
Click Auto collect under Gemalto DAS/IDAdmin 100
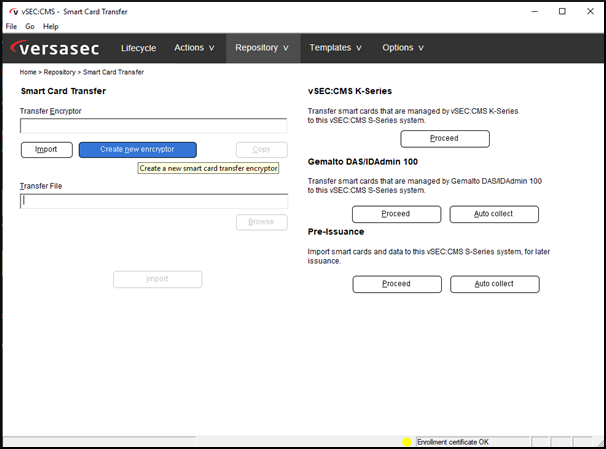coord(494,214)
